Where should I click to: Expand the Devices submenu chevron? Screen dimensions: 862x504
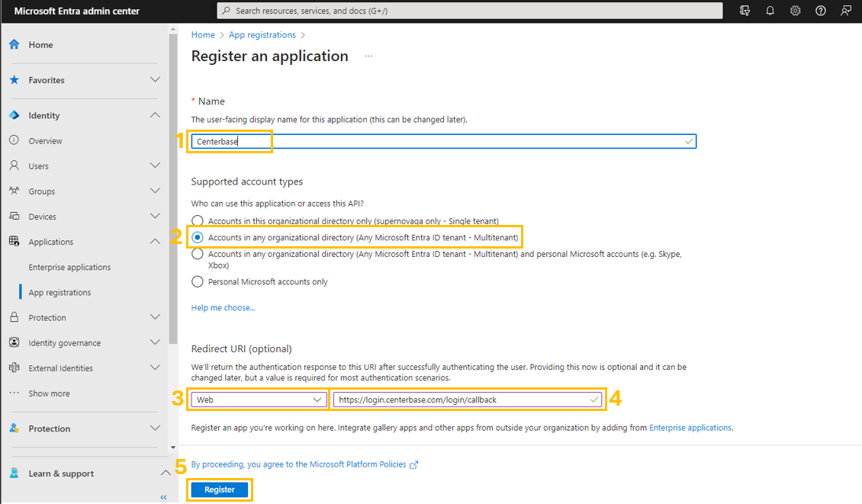[155, 216]
